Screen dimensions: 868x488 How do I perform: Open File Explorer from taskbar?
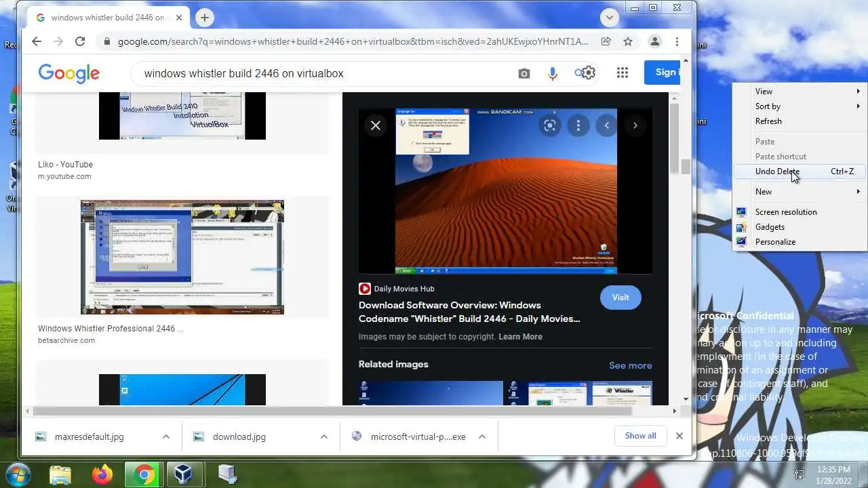click(60, 474)
